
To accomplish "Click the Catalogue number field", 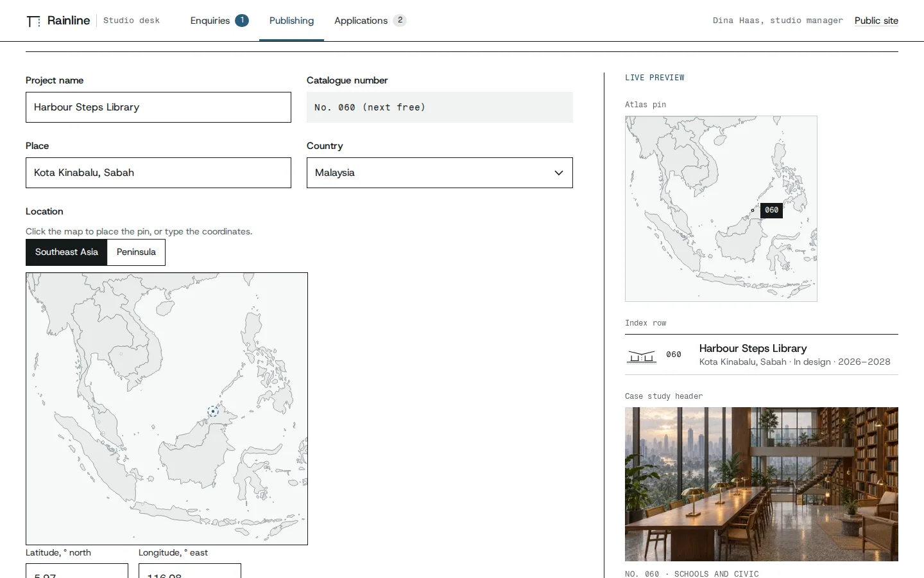I will (440, 107).
